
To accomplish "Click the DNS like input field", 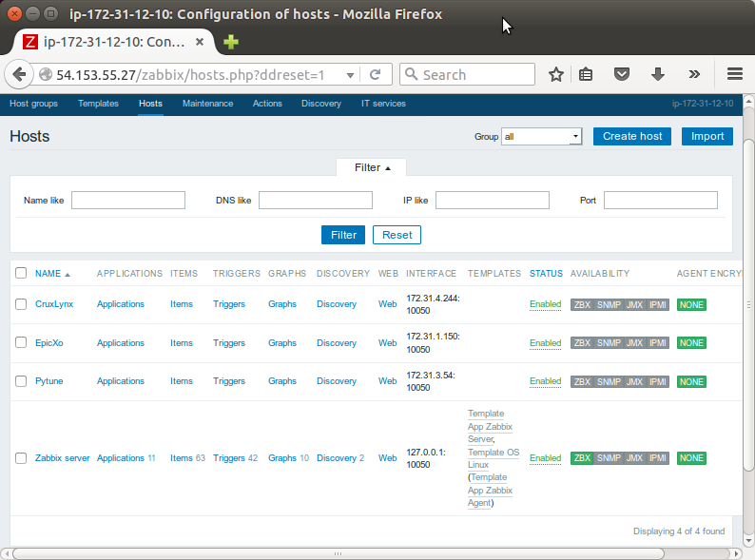I will [x=316, y=201].
